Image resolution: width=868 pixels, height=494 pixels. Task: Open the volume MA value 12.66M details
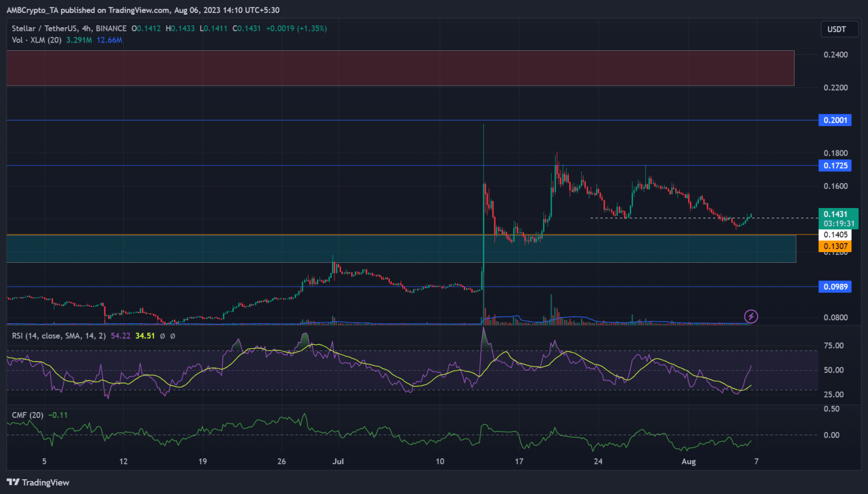(109, 40)
